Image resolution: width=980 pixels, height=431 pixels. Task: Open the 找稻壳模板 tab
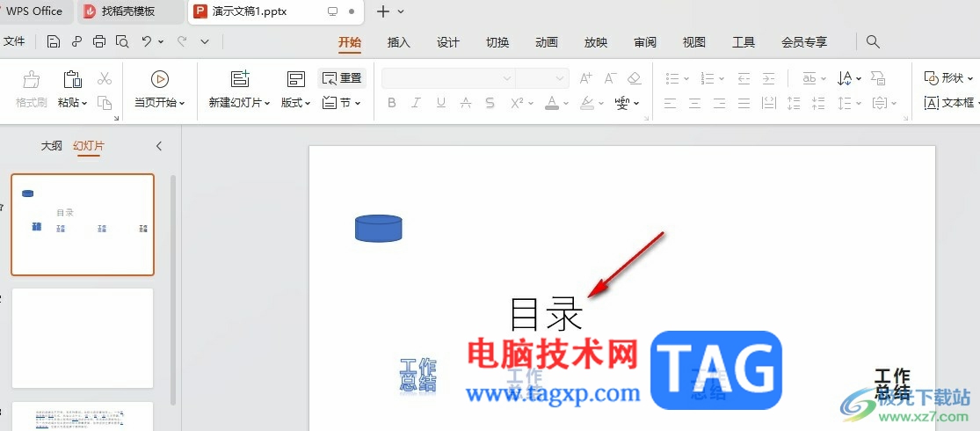(x=131, y=11)
